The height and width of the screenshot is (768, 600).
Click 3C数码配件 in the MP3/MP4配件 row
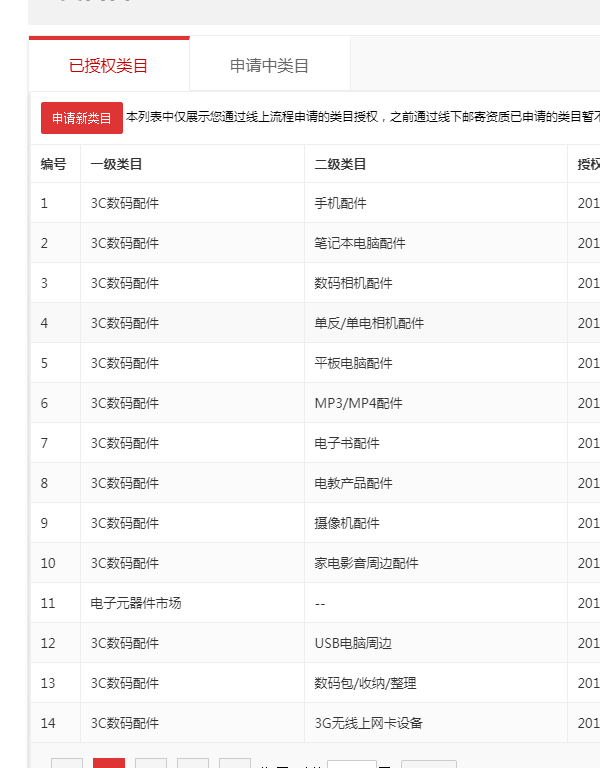click(x=125, y=403)
